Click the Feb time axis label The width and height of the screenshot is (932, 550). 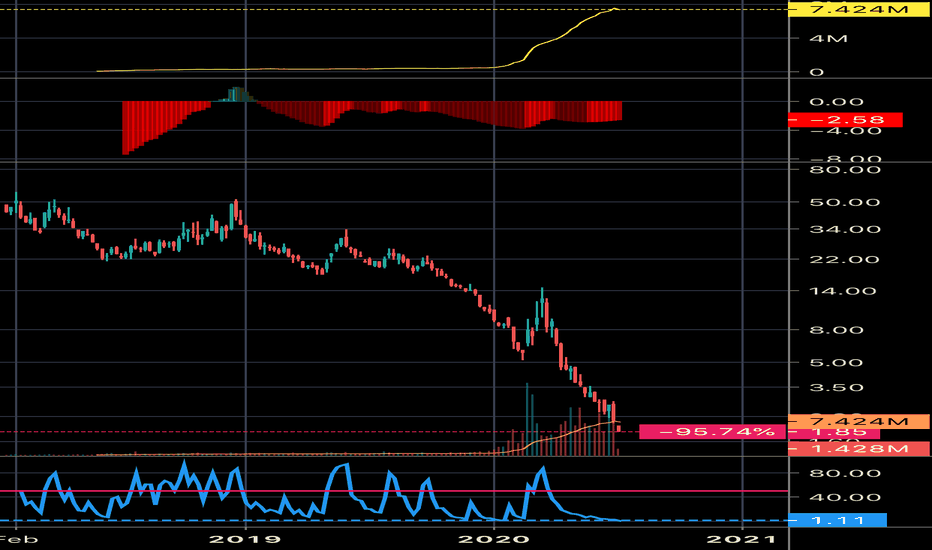pos(18,539)
